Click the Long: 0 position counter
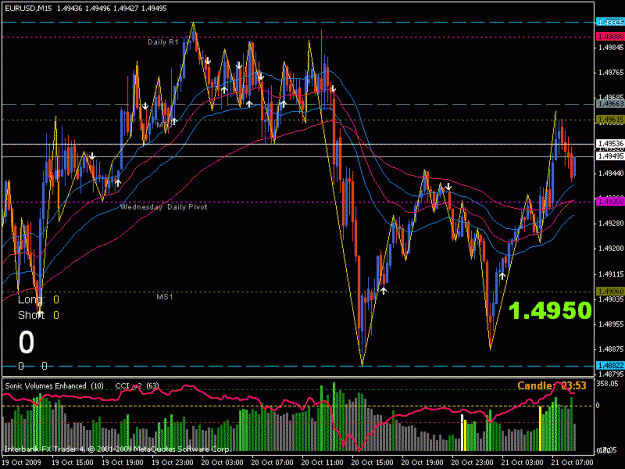 tap(39, 300)
